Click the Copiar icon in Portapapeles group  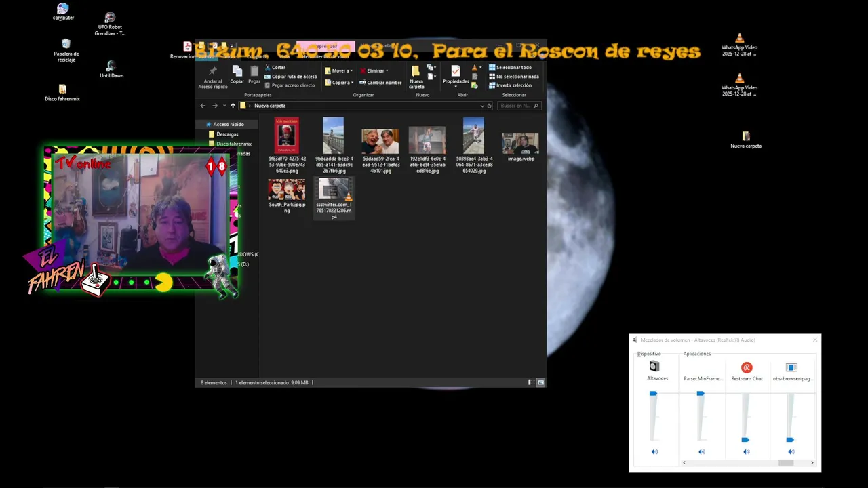(x=237, y=70)
